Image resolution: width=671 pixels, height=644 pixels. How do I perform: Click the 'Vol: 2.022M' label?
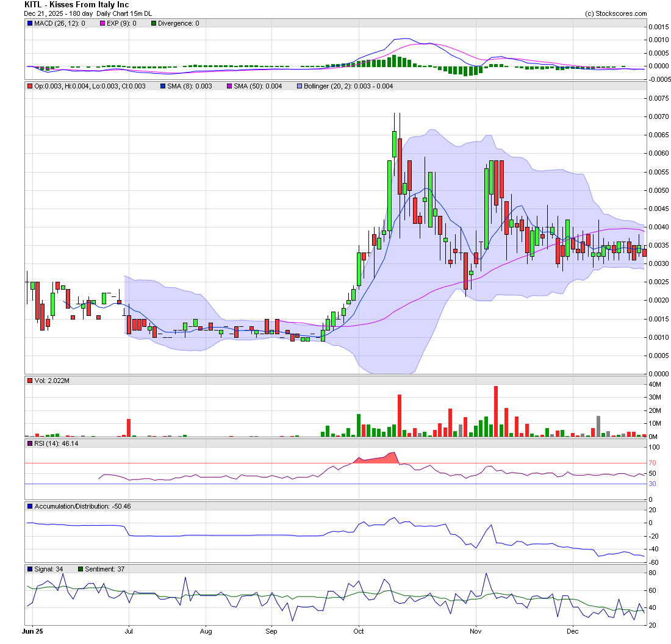pyautogui.click(x=52, y=381)
